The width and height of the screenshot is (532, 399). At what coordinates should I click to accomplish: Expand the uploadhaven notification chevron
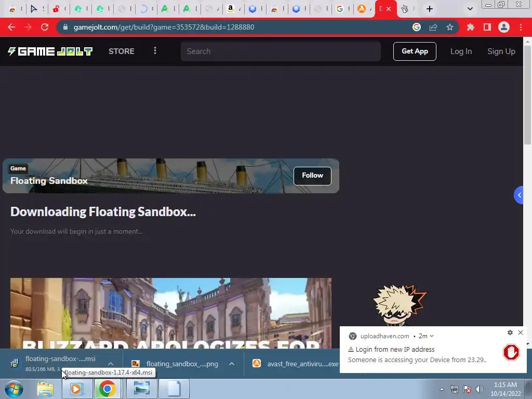tap(432, 336)
